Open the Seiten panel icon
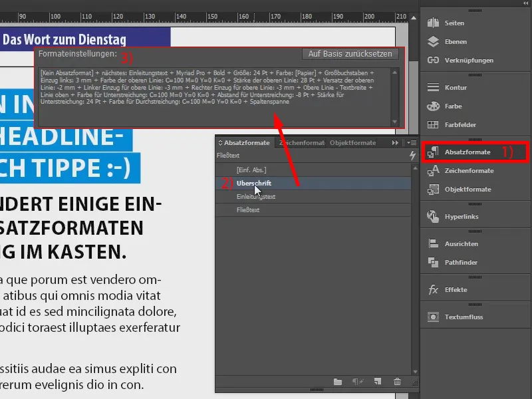The width and height of the screenshot is (532, 399). pos(433,23)
